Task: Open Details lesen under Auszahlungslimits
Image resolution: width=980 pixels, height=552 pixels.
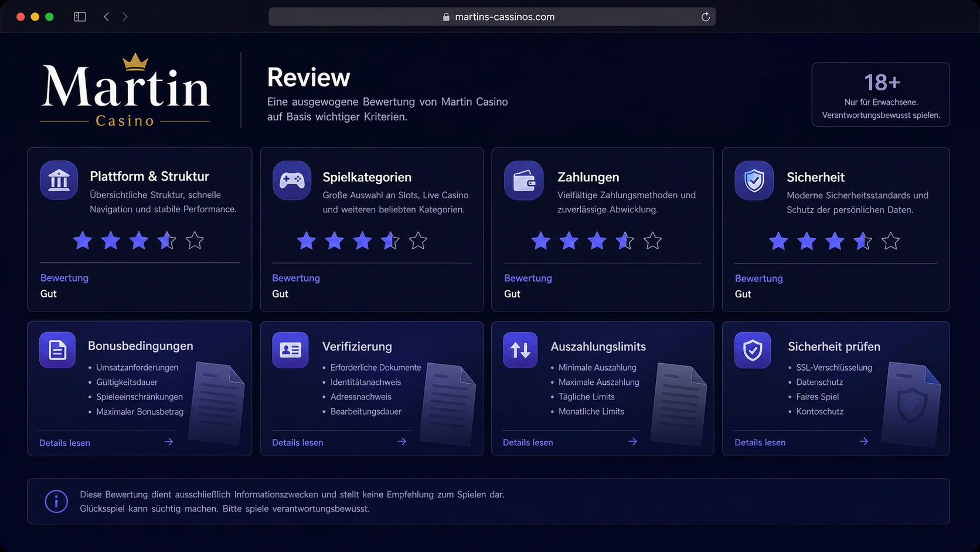Action: click(x=528, y=442)
